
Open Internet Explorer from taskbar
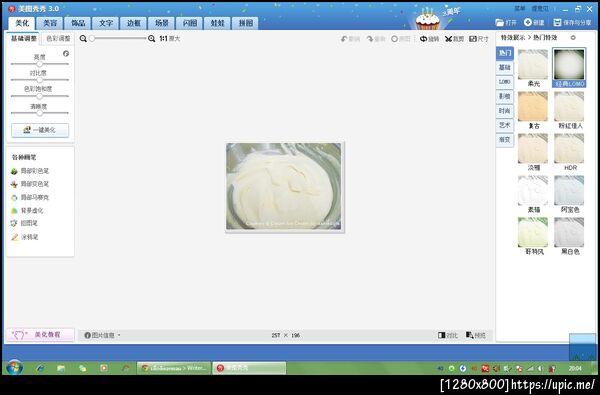[40, 368]
